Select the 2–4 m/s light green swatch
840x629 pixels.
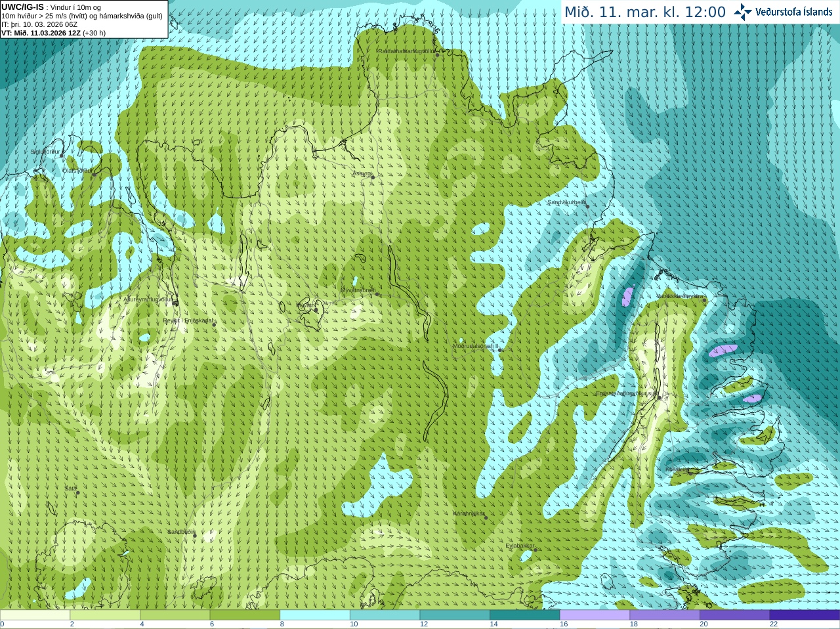pos(105,615)
